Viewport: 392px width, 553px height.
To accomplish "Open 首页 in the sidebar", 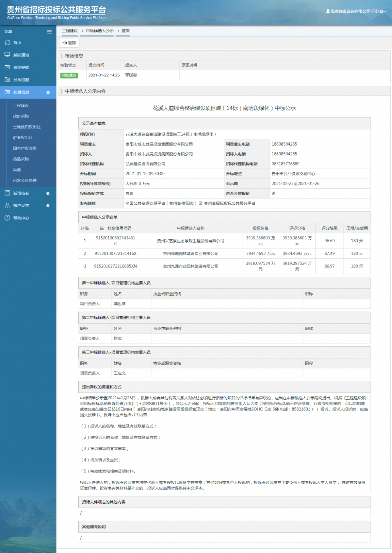I will [17, 43].
